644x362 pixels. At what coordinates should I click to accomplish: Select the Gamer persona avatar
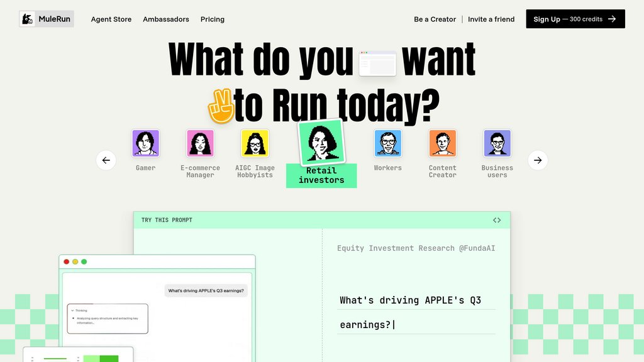tap(145, 143)
